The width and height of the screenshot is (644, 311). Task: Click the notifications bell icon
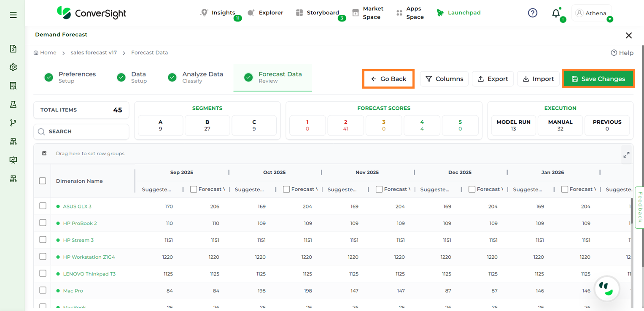(x=556, y=14)
